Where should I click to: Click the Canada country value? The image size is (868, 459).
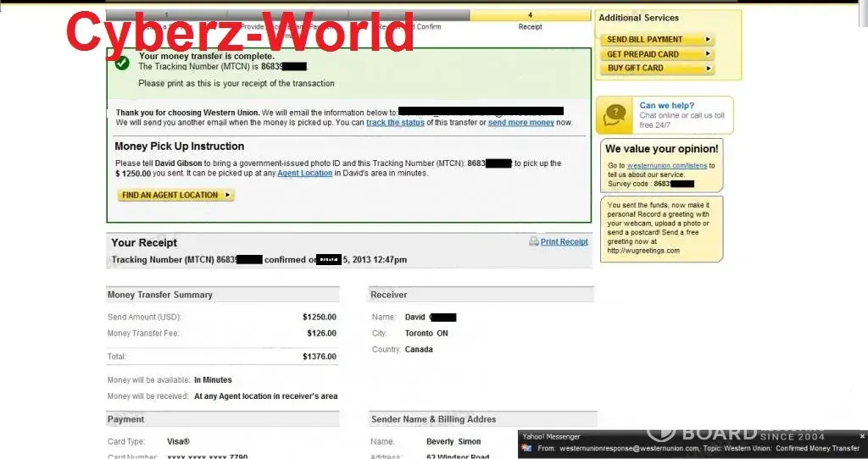(419, 350)
